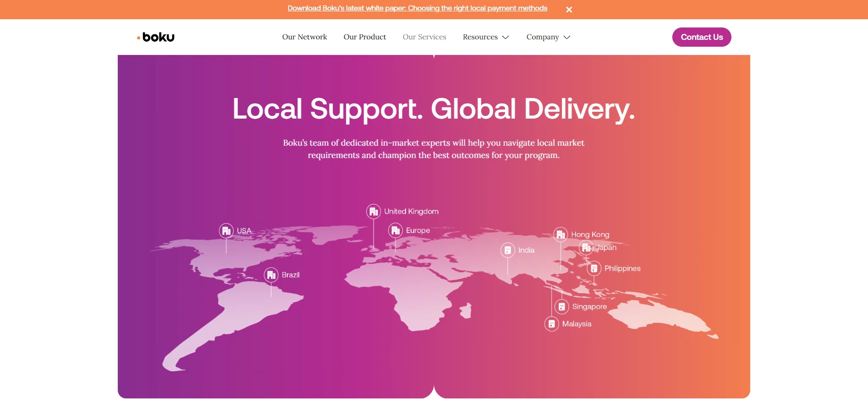This screenshot has width=868, height=414.
Task: Select the Hong Kong office pin icon
Action: 560,234
